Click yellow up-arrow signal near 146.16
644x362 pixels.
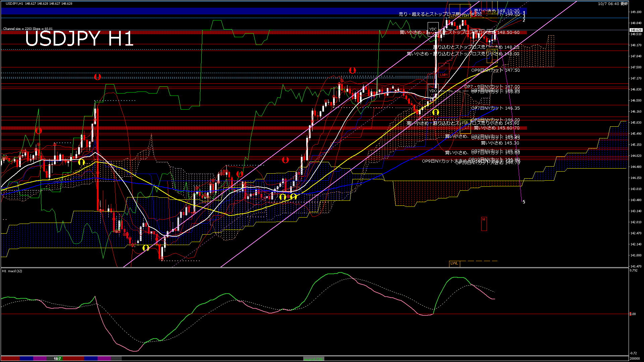(x=436, y=112)
